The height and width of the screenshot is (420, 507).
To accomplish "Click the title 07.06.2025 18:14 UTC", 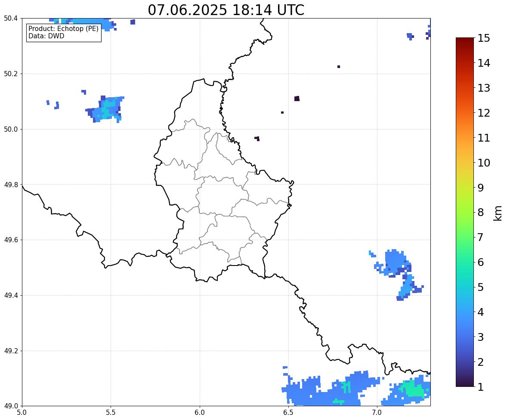I will (226, 10).
